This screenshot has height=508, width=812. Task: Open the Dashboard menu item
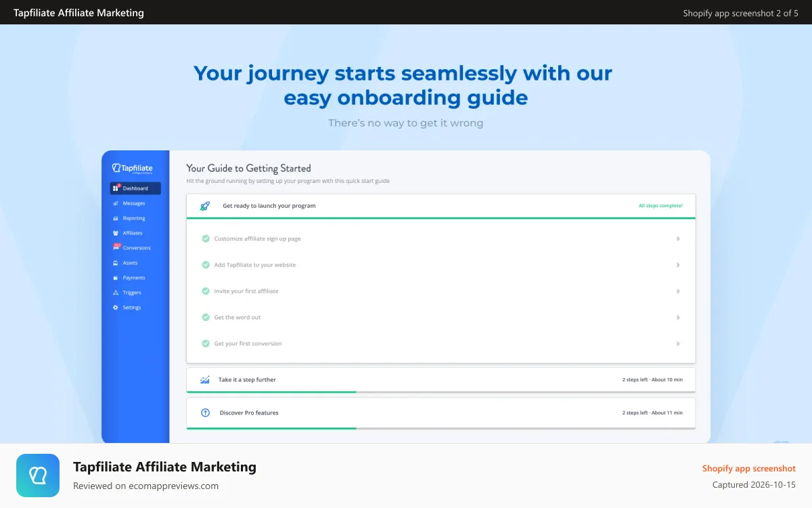(135, 188)
